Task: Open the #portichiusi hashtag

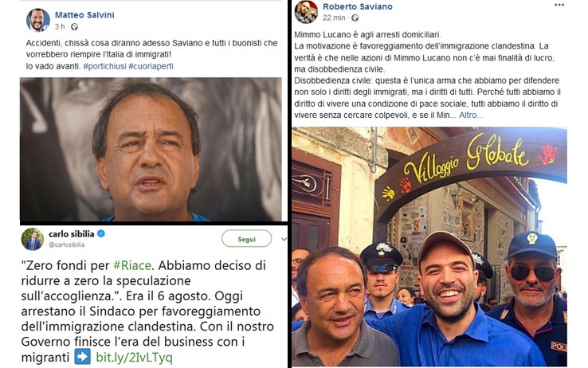Action: tap(104, 66)
